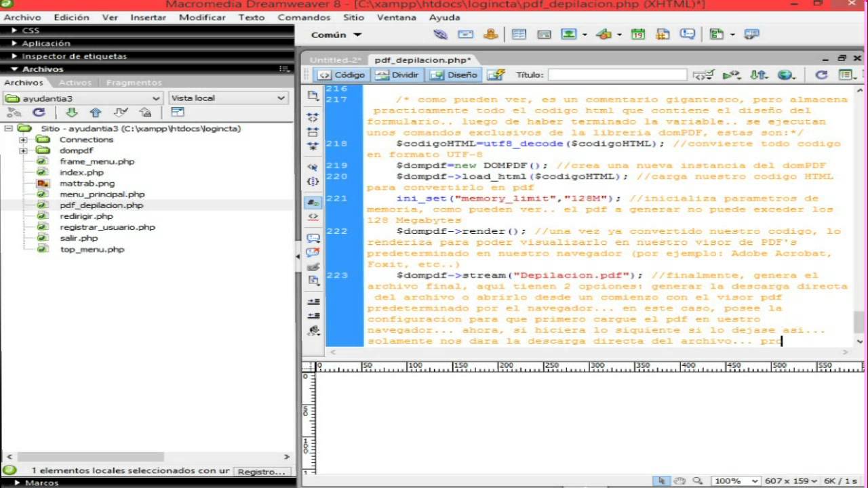Expand All code in coding toolbar
The image size is (868, 488).
point(313,145)
